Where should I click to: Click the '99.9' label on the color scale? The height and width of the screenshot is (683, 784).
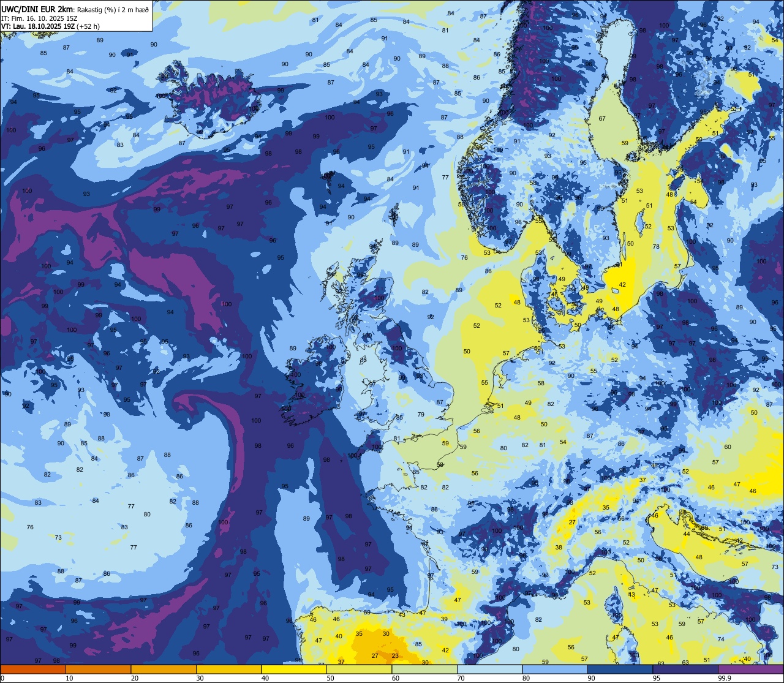pos(725,678)
